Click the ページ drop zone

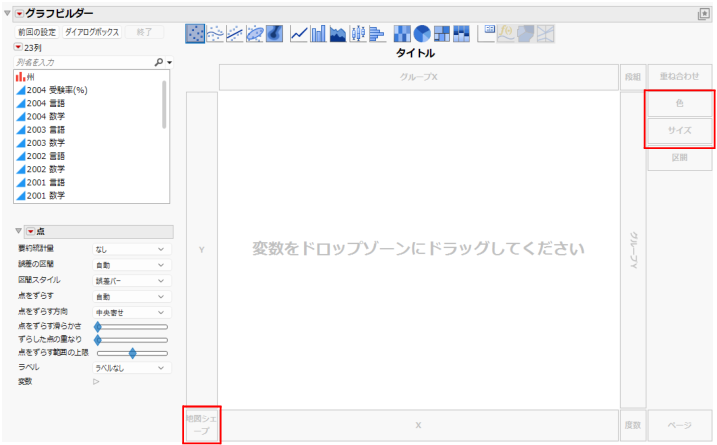click(680, 425)
